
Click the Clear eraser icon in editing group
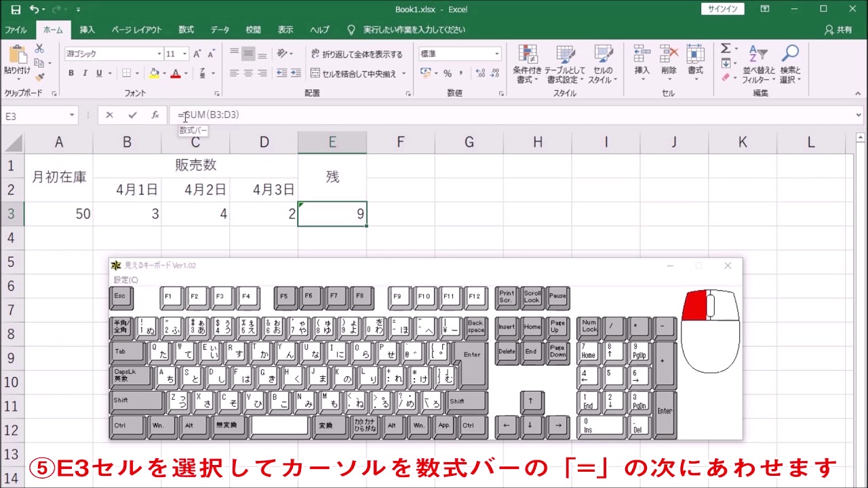pos(725,77)
